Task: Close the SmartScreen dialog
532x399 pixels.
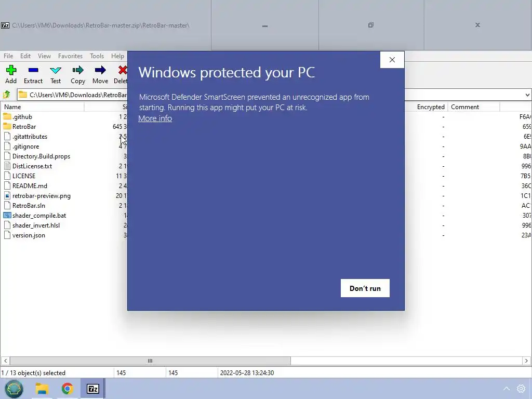Action: tap(392, 60)
